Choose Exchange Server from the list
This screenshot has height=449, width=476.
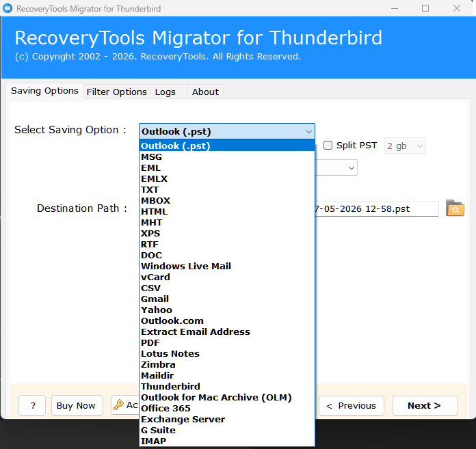click(x=227, y=419)
